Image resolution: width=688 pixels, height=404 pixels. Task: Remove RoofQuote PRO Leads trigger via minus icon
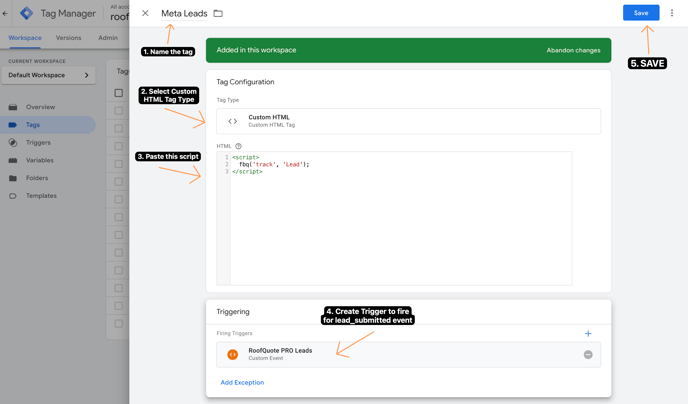588,354
